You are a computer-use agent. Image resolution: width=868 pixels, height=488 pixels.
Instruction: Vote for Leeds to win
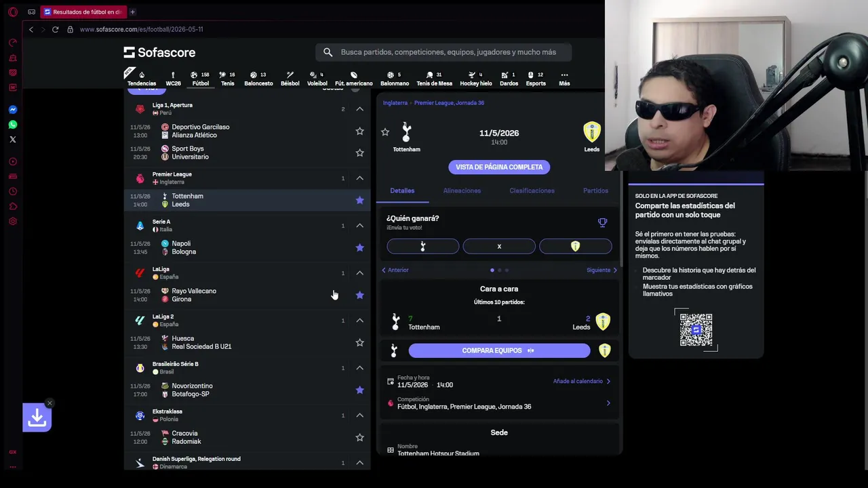click(x=575, y=247)
